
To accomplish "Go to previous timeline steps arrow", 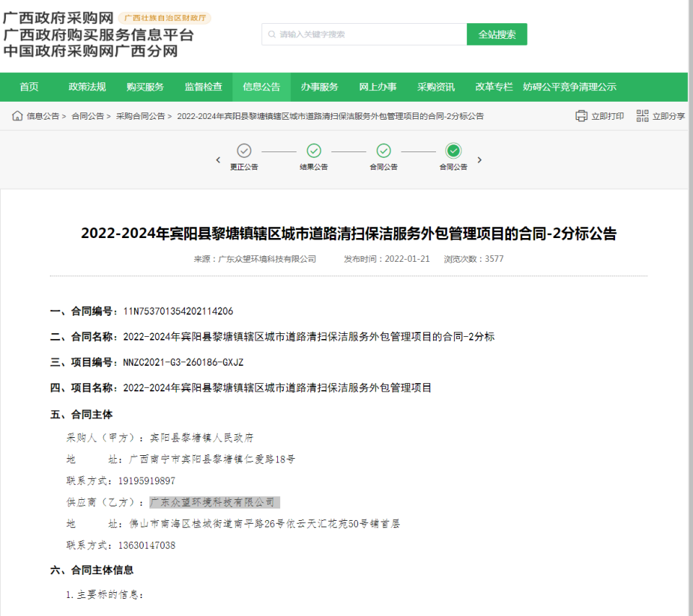I will 218,160.
